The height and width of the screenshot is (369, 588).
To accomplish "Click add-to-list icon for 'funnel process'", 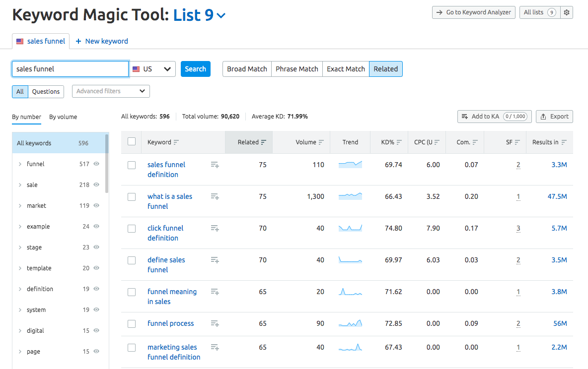I will [x=215, y=323].
